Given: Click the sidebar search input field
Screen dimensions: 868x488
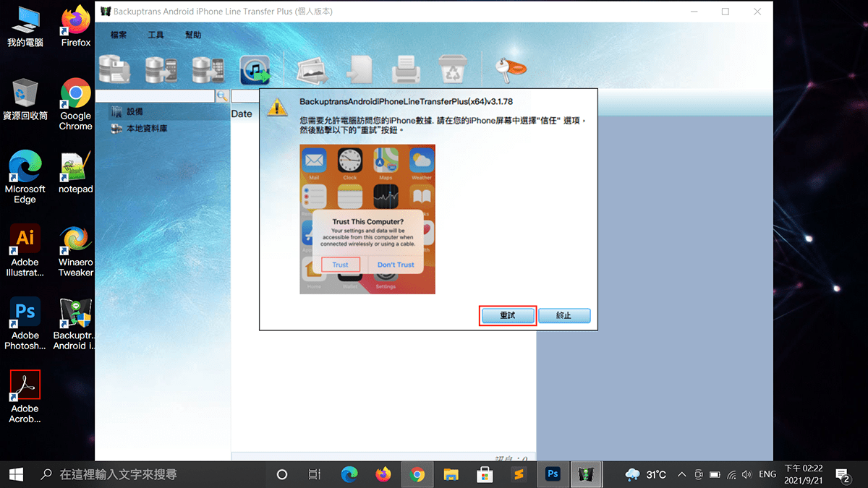Looking at the screenshot, I should click(x=154, y=95).
